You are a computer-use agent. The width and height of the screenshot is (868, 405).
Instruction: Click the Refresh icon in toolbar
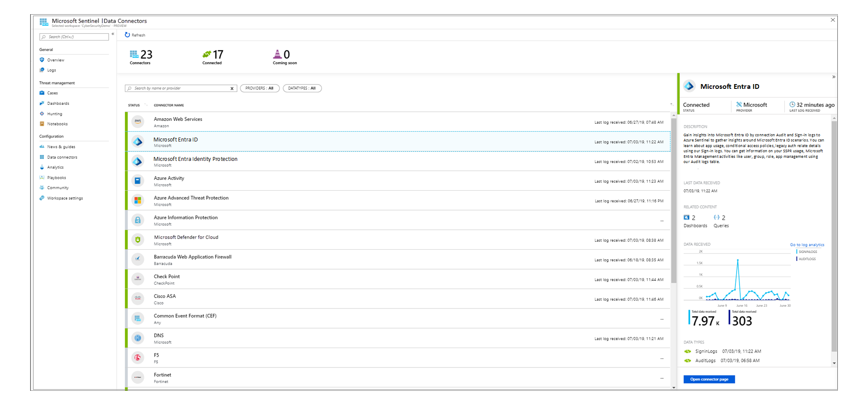(x=127, y=35)
